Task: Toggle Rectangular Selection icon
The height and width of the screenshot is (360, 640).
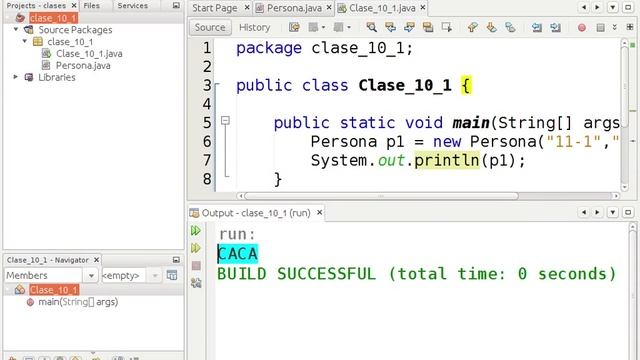Action: [x=447, y=27]
